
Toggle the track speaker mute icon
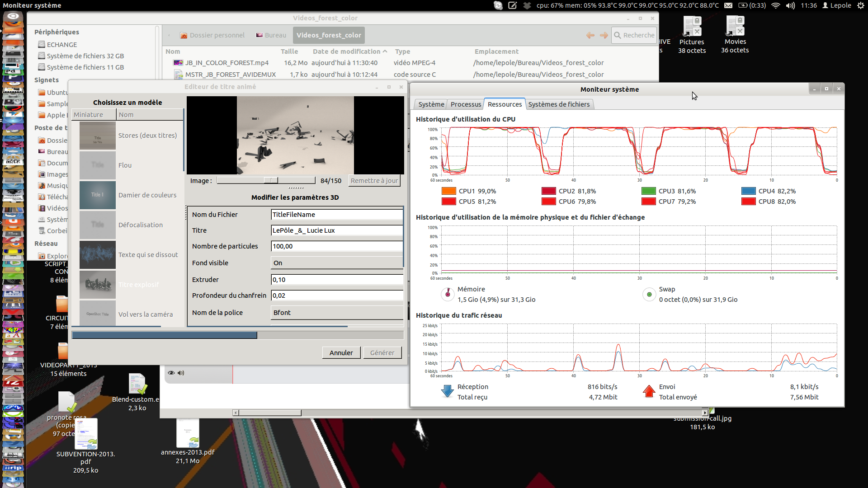click(x=181, y=373)
